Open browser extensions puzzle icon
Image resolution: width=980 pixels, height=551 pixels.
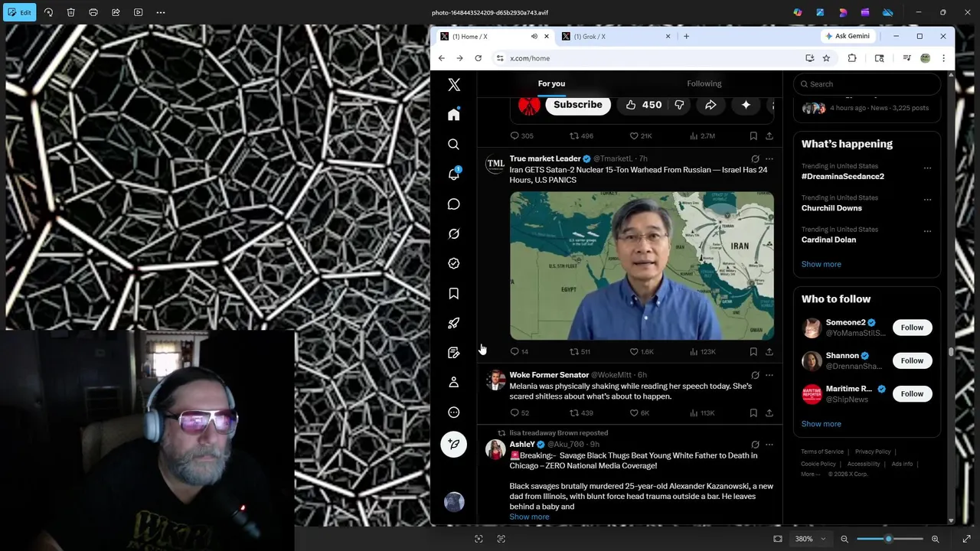(851, 58)
